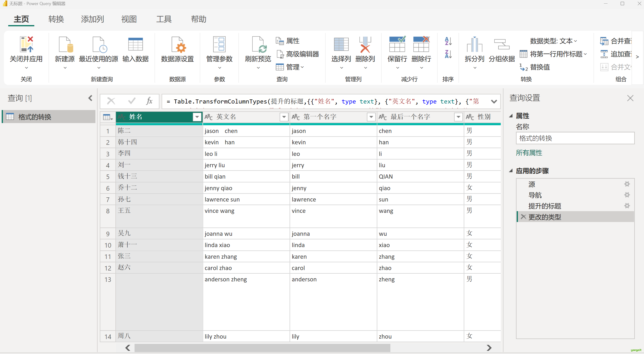Switch to the 转换 ribbon tab

coord(56,19)
